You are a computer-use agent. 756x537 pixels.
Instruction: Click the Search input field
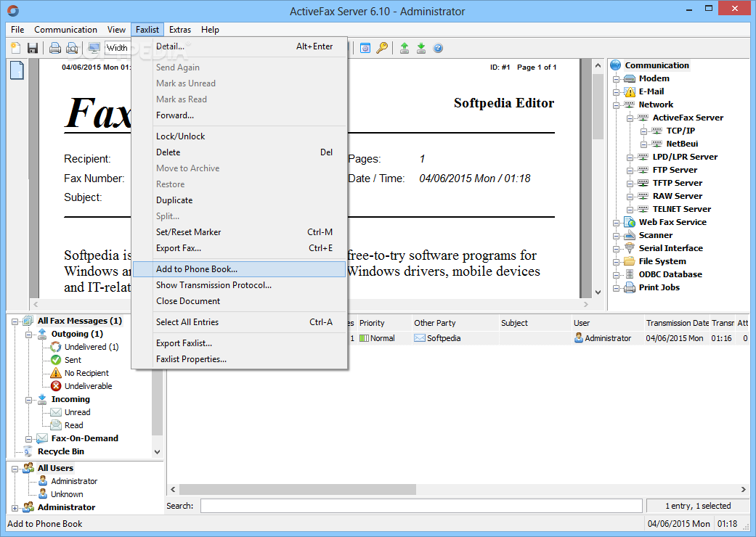tap(421, 506)
